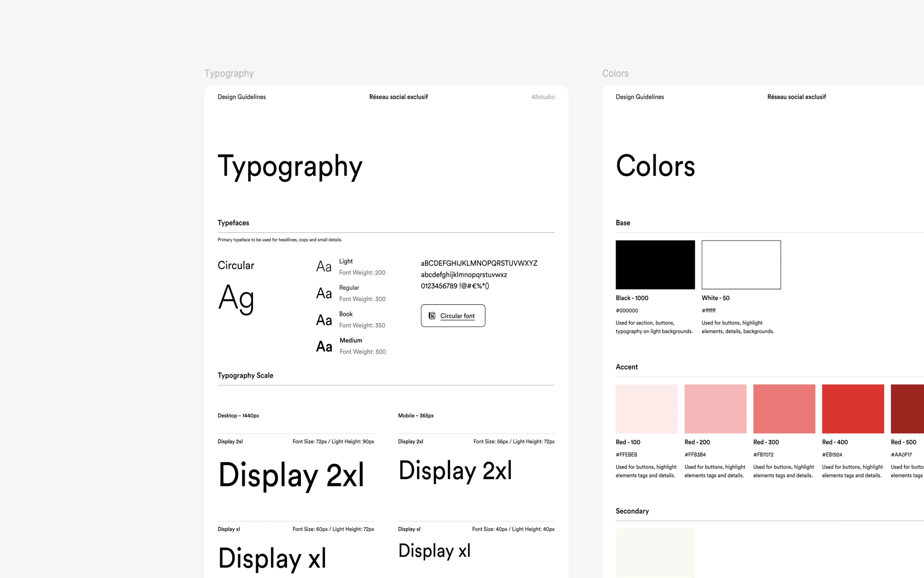Select hex value #FFEBEB
The width and height of the screenshot is (924, 578).
click(627, 455)
